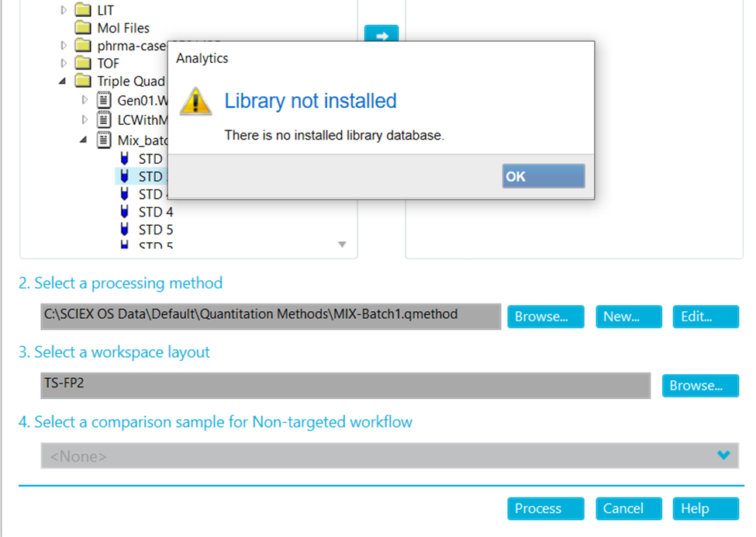Image resolution: width=756 pixels, height=537 pixels.
Task: Click the yellow warning icon in dialog
Action: (x=195, y=102)
